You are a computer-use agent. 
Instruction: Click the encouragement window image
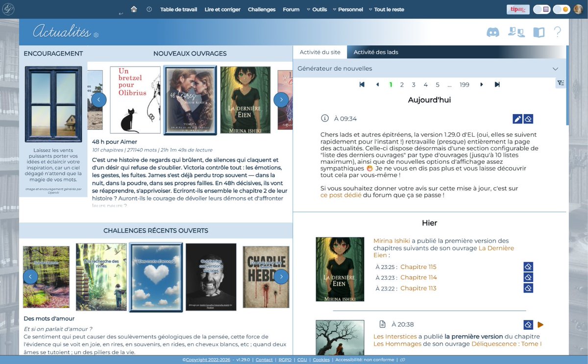53,104
